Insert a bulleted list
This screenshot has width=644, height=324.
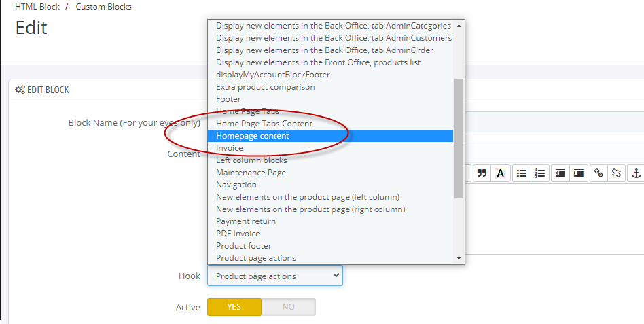click(x=522, y=173)
